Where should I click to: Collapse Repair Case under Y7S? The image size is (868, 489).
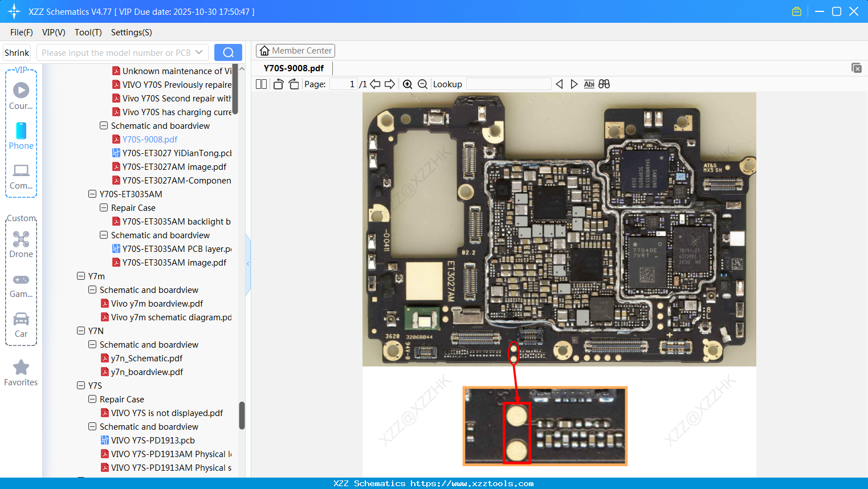pyautogui.click(x=92, y=399)
